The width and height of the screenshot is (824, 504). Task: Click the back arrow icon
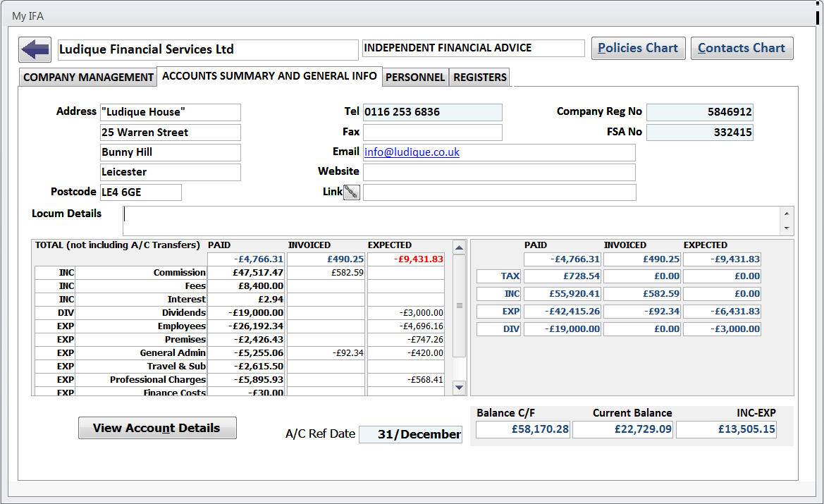tap(35, 49)
